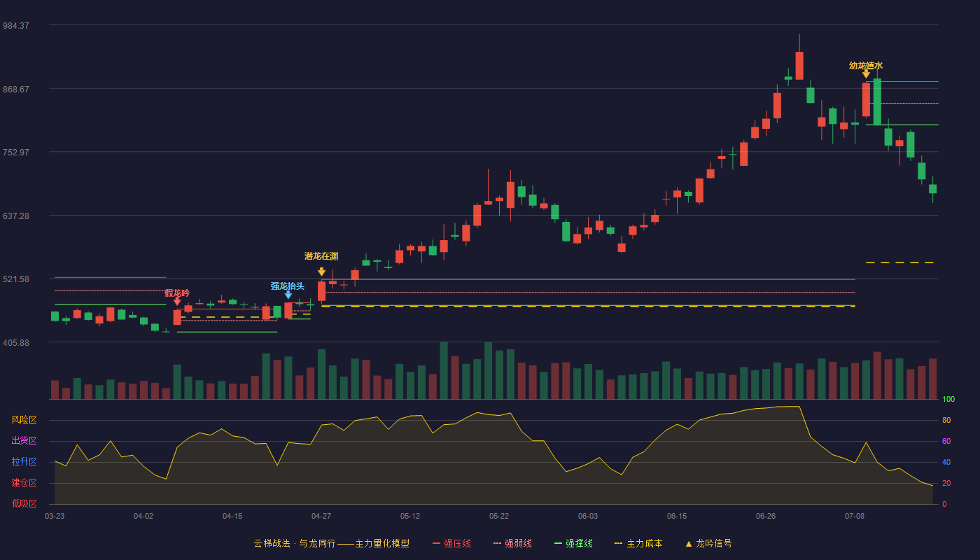Click the 984.37 price axis label
Screen dimensions: 980x560
click(x=16, y=26)
